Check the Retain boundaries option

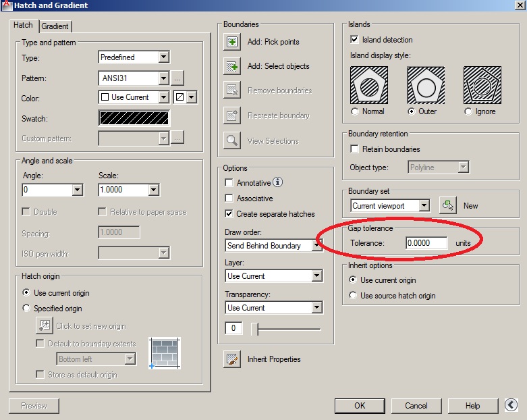354,149
